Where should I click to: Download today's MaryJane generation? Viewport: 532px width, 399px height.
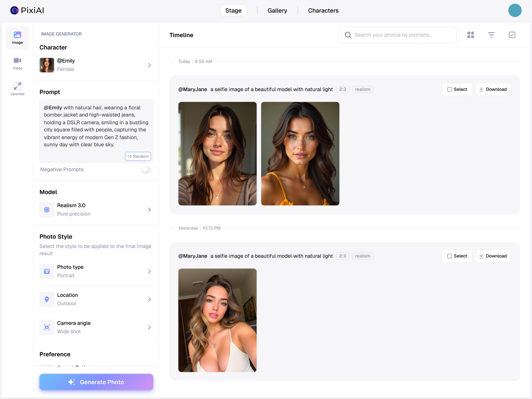click(x=493, y=90)
